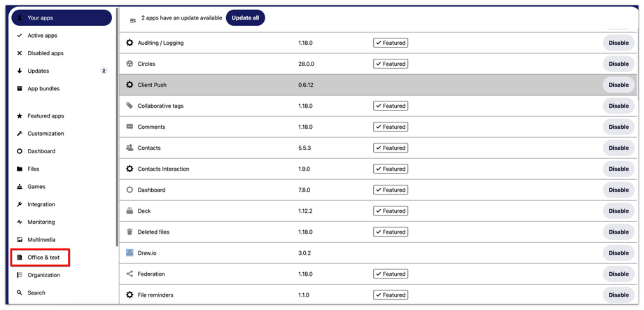Viewport: 644px width, 310px height.
Task: Disable the Client Push app
Action: tap(618, 85)
